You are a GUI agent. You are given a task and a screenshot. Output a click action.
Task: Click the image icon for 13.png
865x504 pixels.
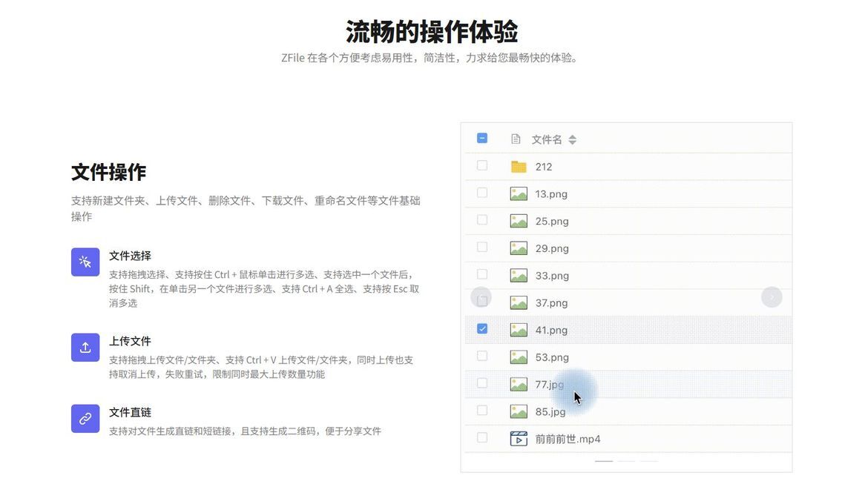(519, 193)
